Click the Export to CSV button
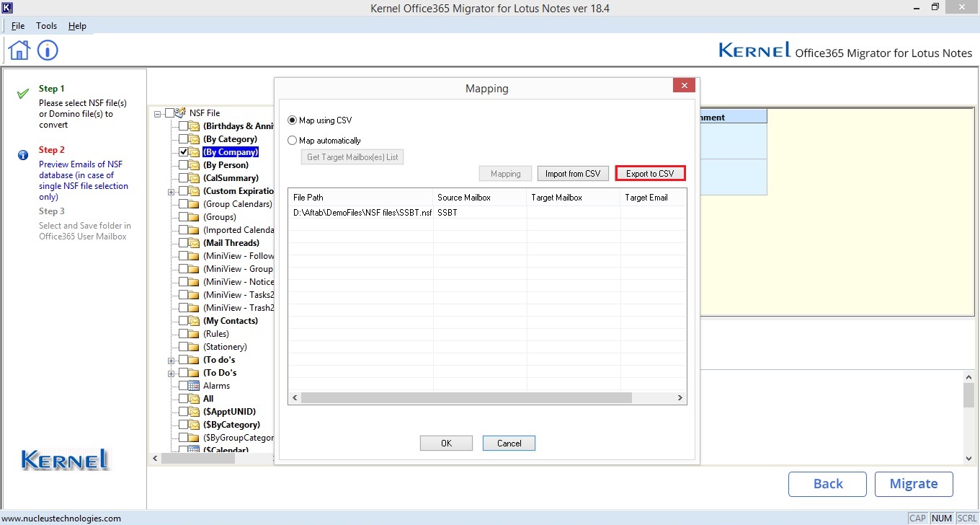Screen dimensions: 980x525 click(650, 174)
